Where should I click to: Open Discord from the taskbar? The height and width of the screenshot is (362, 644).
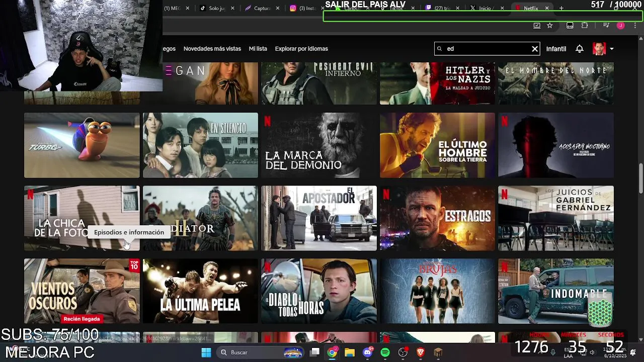click(x=368, y=352)
